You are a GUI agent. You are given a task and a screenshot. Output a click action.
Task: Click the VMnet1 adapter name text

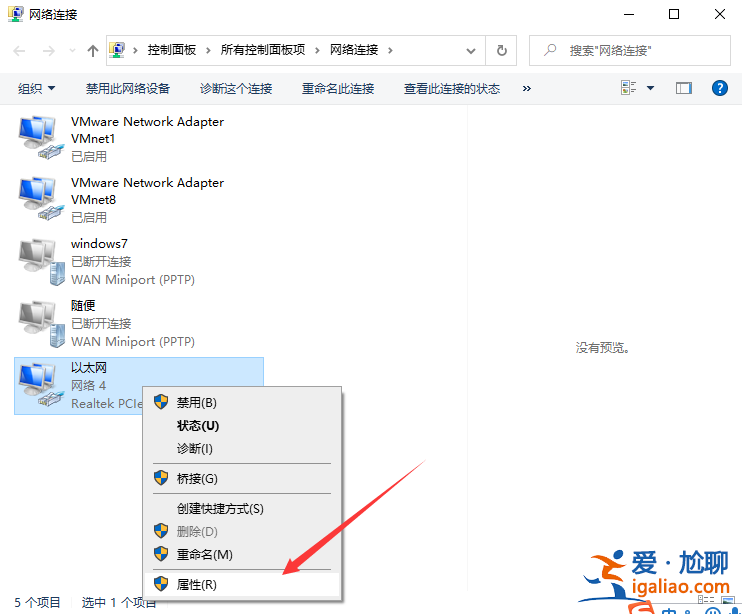point(147,130)
